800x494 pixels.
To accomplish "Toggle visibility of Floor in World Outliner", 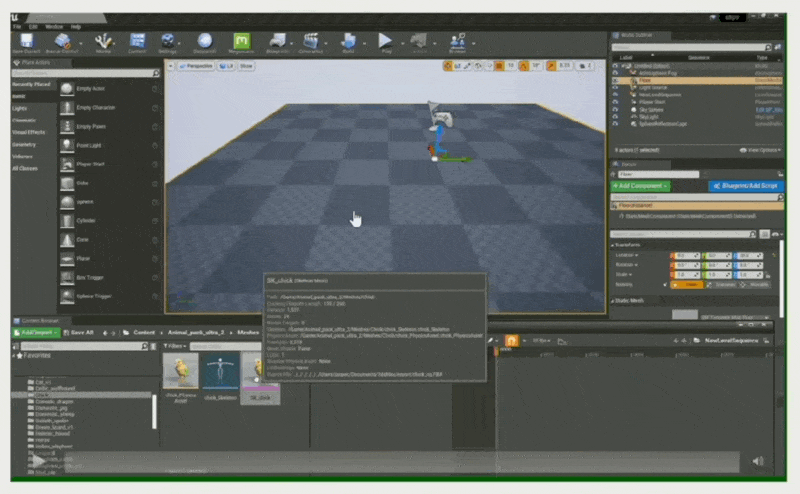I will 615,80.
